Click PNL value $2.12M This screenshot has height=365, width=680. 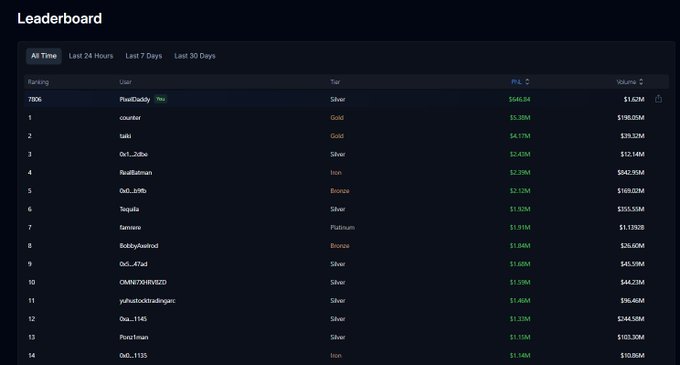(x=520, y=191)
